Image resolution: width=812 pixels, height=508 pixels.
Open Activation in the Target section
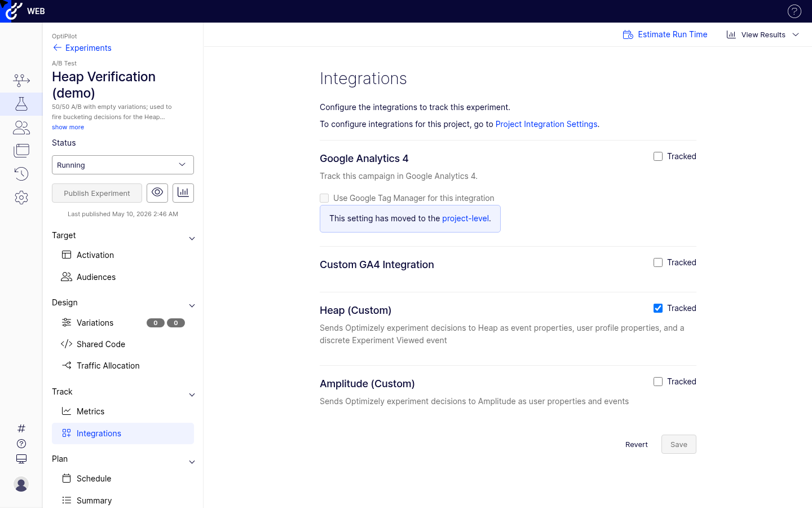123,255
